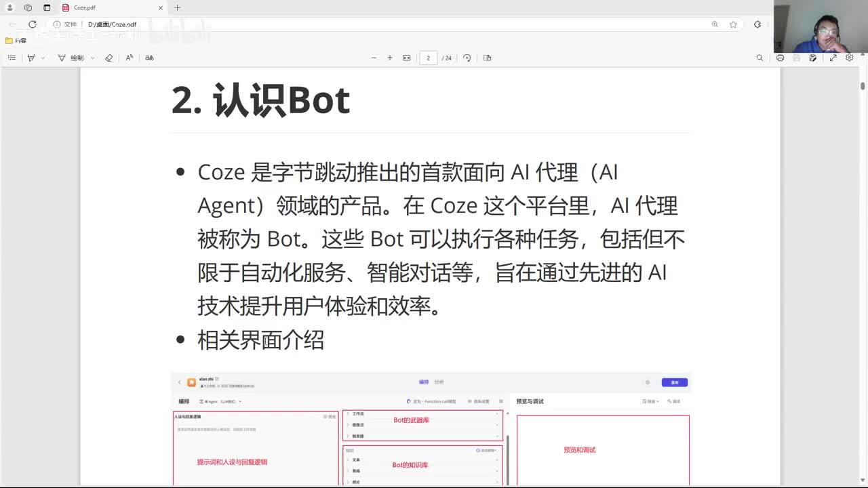
Task: Click the blue 发布 button in the embedded screenshot
Action: point(675,382)
